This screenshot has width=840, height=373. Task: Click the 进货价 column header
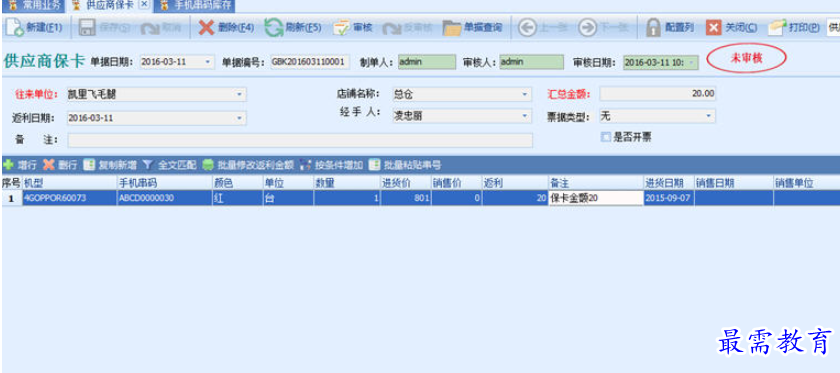(x=406, y=183)
